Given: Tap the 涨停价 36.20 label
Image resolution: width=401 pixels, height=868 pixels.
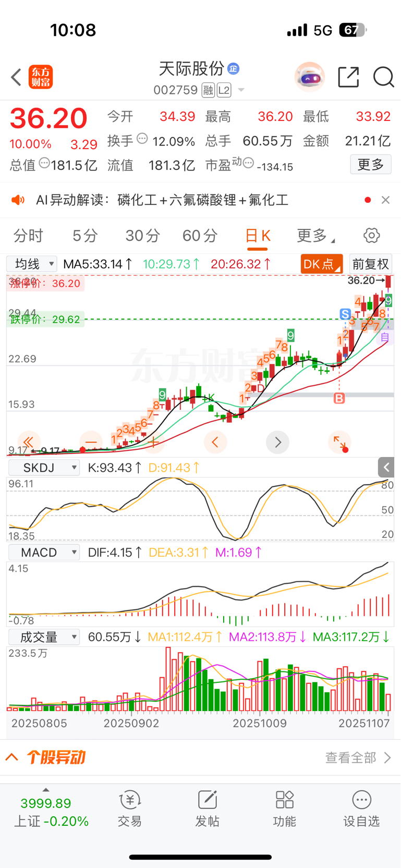Looking at the screenshot, I should pyautogui.click(x=45, y=284).
